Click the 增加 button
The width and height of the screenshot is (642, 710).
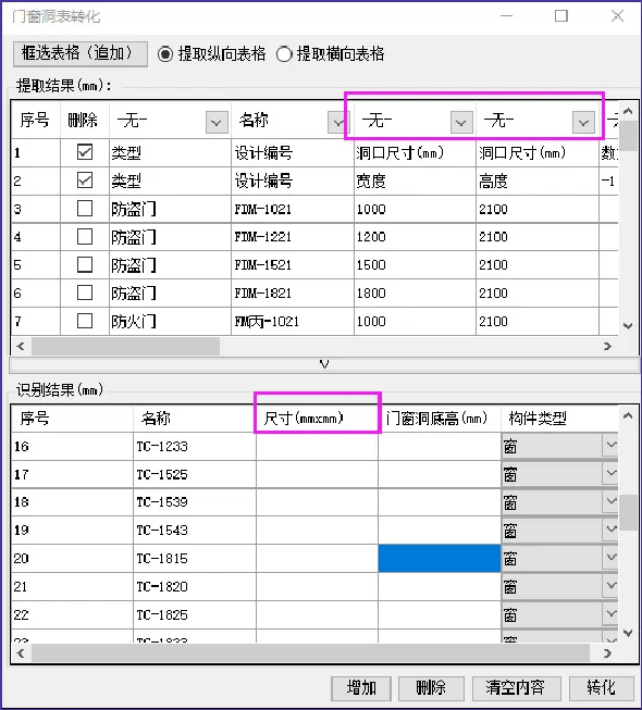pyautogui.click(x=361, y=688)
